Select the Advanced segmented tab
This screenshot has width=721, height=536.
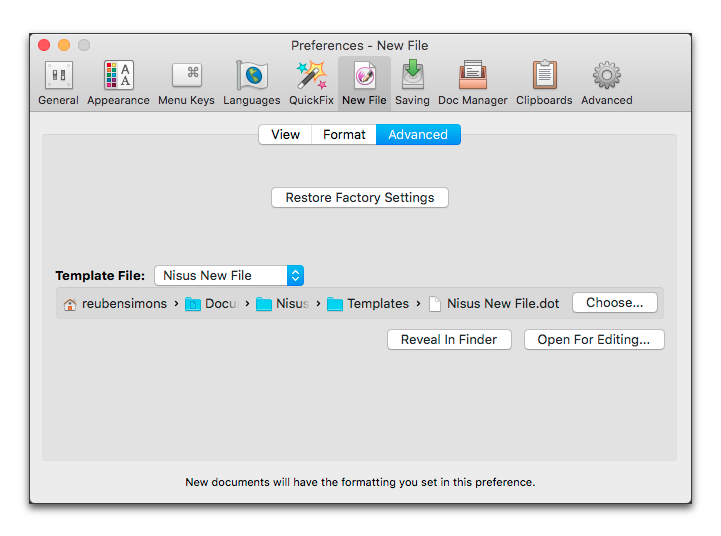(x=418, y=134)
